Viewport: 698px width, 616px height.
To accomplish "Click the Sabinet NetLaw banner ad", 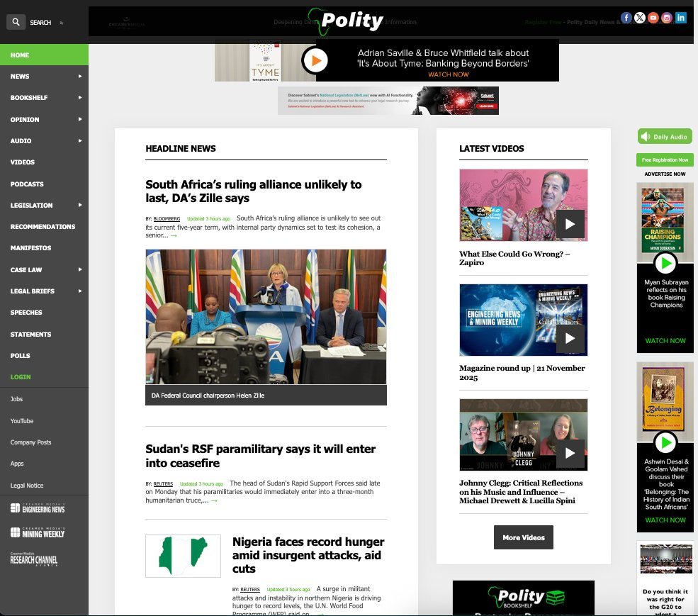I will click(x=388, y=101).
